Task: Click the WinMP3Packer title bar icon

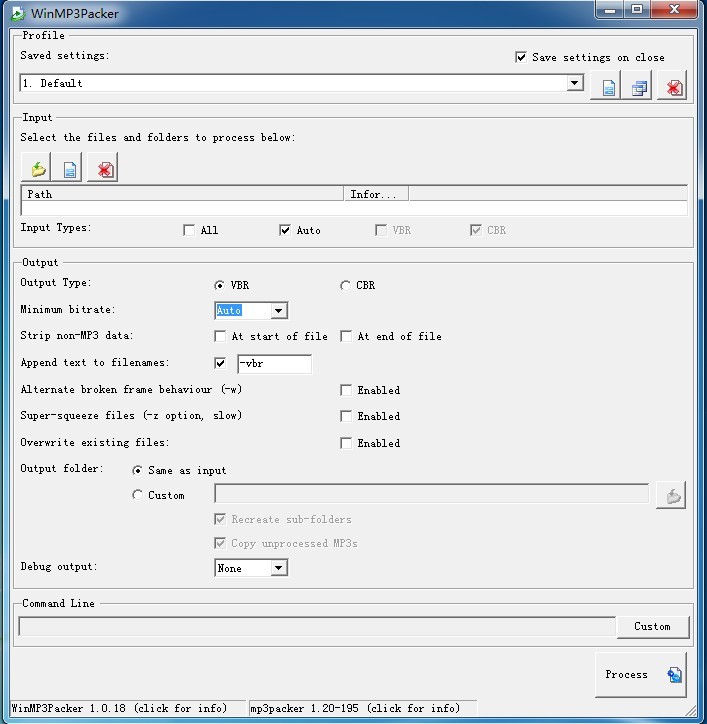Action: (x=17, y=13)
